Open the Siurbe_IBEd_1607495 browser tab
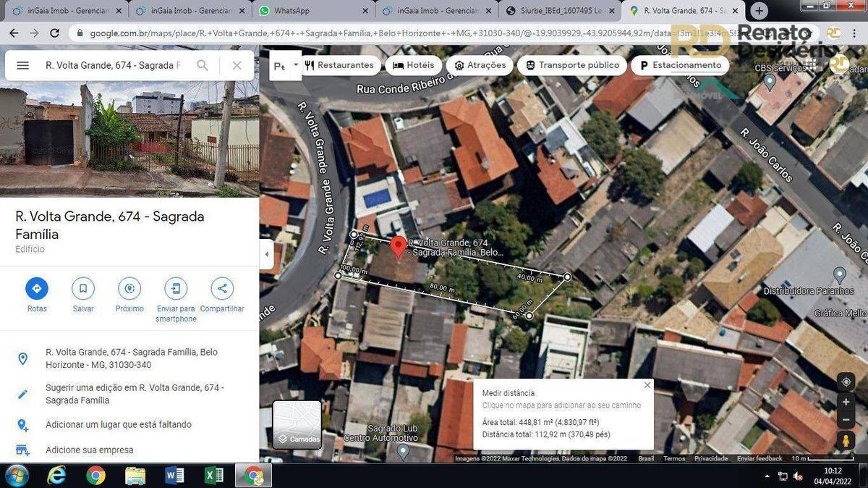This screenshot has height=488, width=868. click(558, 11)
